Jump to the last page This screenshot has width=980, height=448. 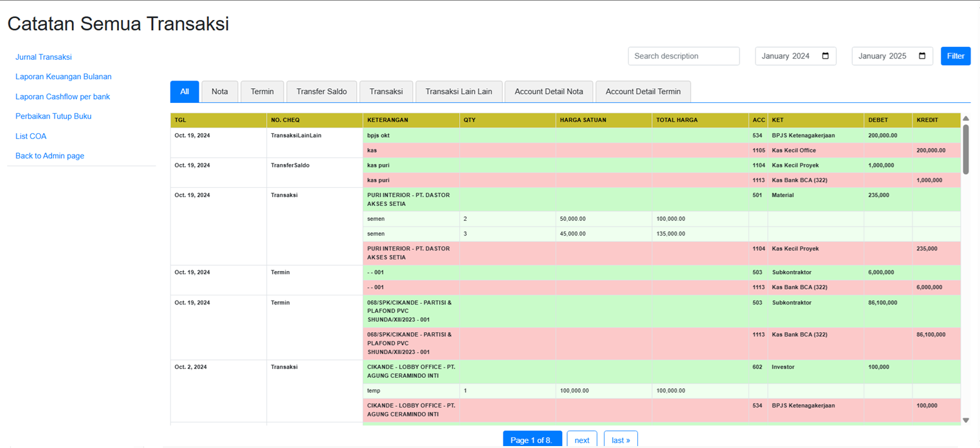(621, 440)
